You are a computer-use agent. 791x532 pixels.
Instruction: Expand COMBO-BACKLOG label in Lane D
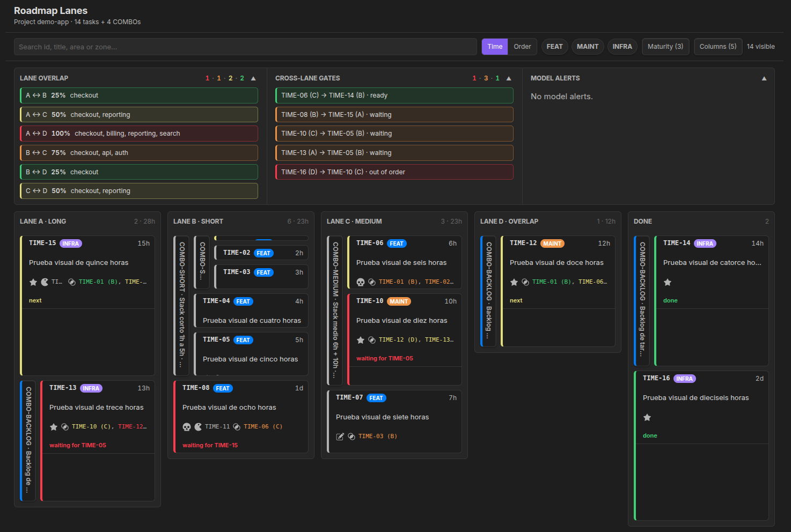click(x=488, y=291)
